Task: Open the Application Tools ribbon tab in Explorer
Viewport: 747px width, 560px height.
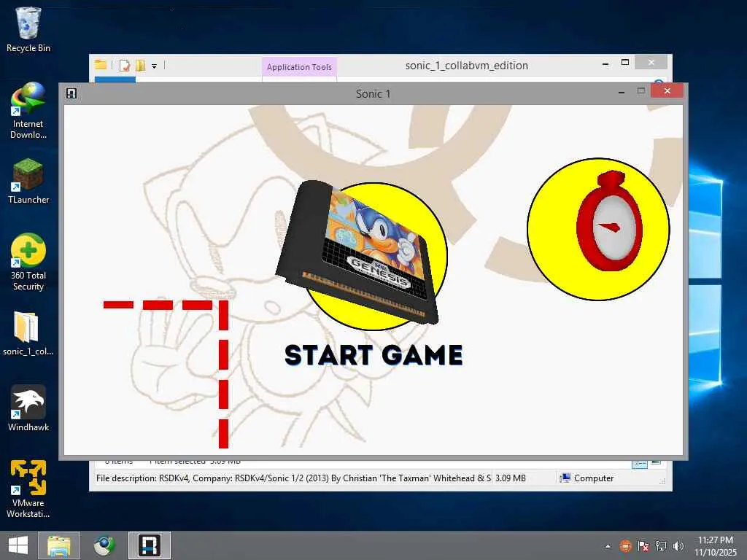Action: [x=299, y=67]
